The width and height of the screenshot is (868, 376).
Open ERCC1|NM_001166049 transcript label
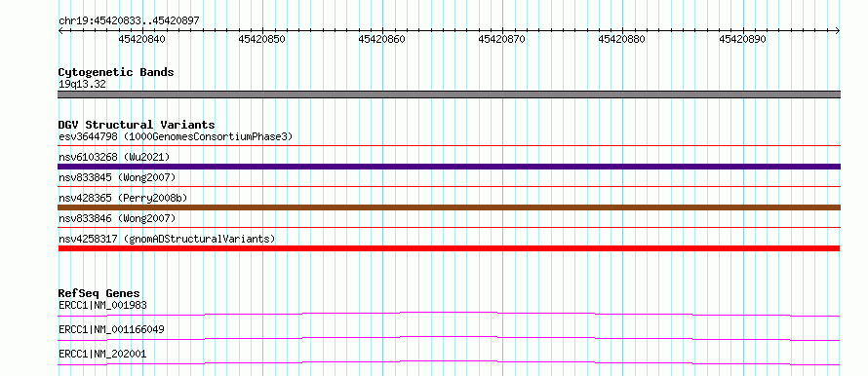point(111,329)
